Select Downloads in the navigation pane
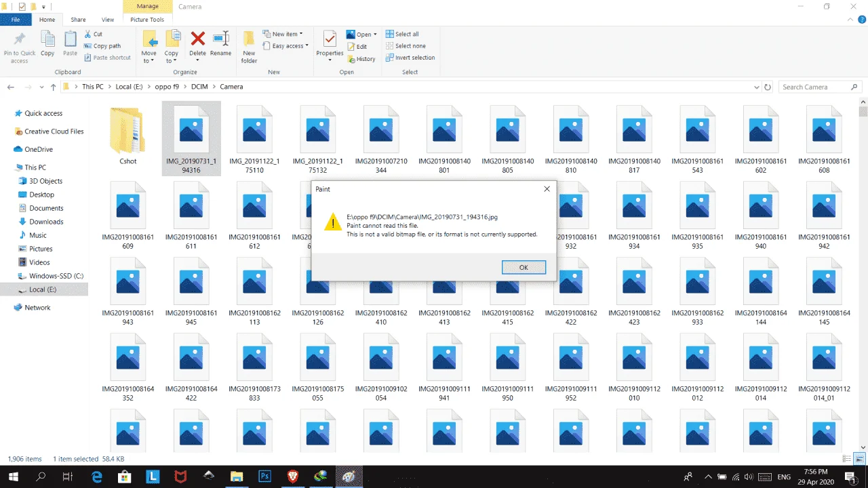 tap(46, 222)
